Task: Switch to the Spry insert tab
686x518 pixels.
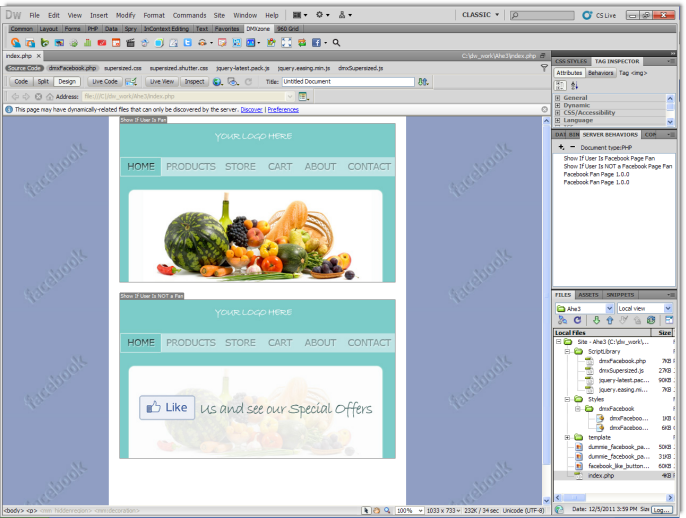Action: (130, 28)
